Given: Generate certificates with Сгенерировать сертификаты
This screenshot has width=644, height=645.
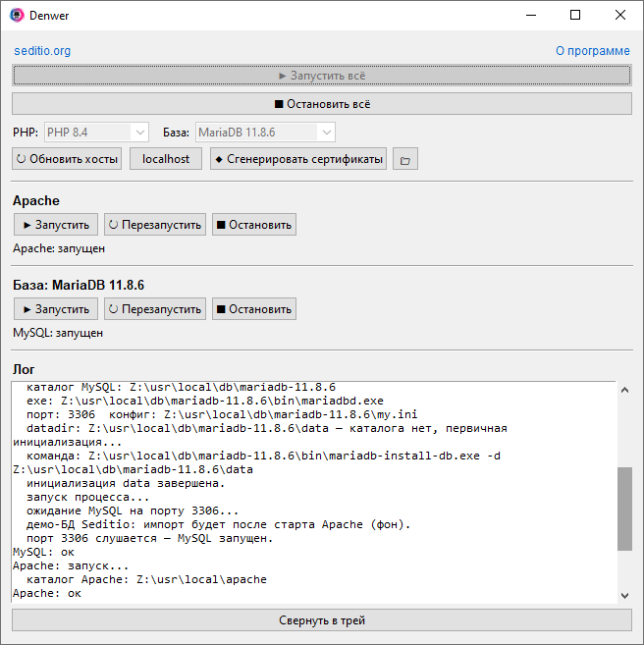Looking at the screenshot, I should (299, 159).
